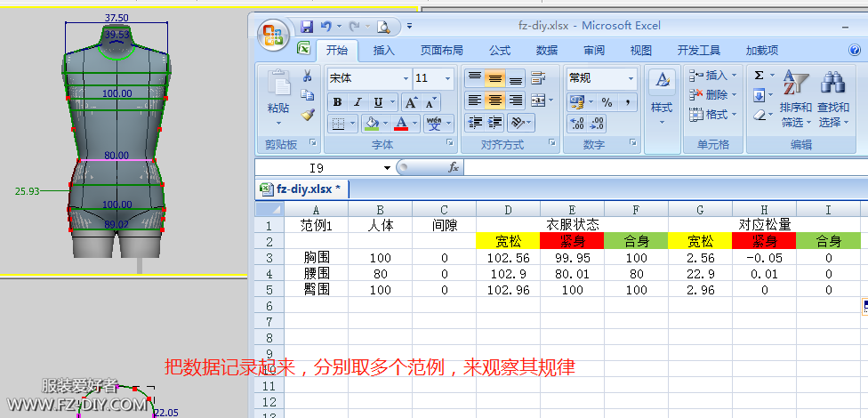Expand the Name Box dropdown arrow
Screen dimensions: 868x418
[x=388, y=168]
